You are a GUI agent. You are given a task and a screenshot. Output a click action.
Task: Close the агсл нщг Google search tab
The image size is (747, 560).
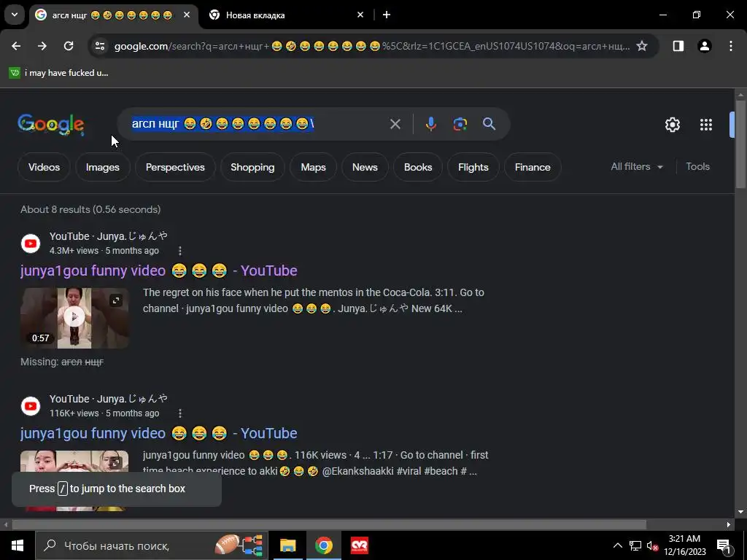point(187,15)
